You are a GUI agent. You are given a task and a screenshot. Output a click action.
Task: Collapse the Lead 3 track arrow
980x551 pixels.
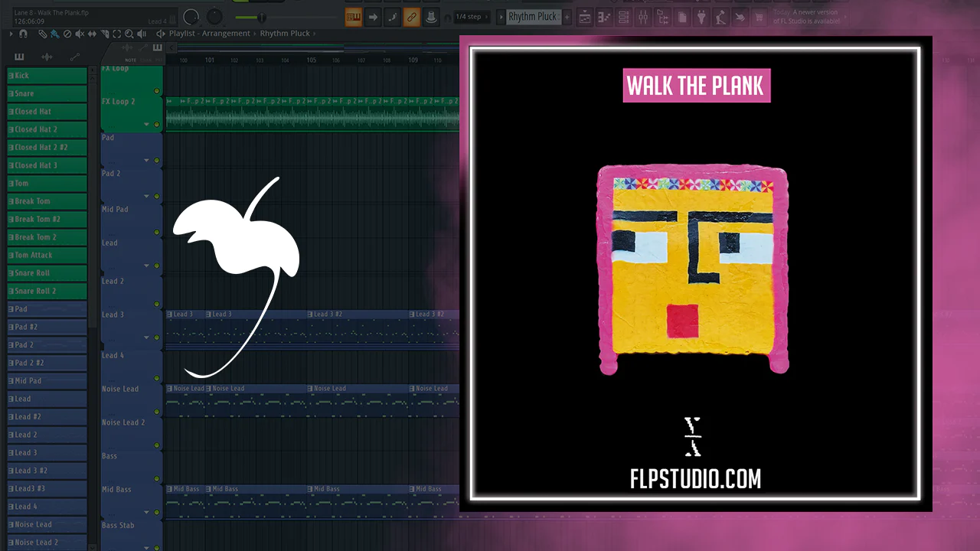click(x=146, y=337)
